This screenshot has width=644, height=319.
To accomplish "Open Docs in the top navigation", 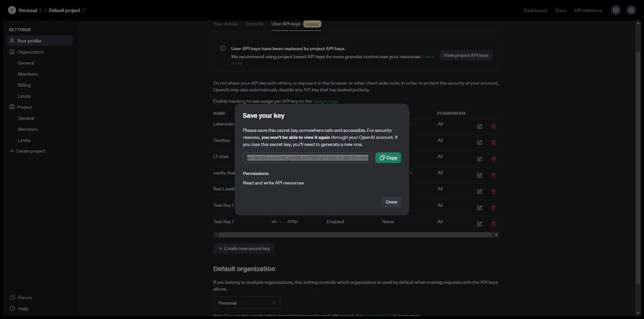I will click(560, 10).
